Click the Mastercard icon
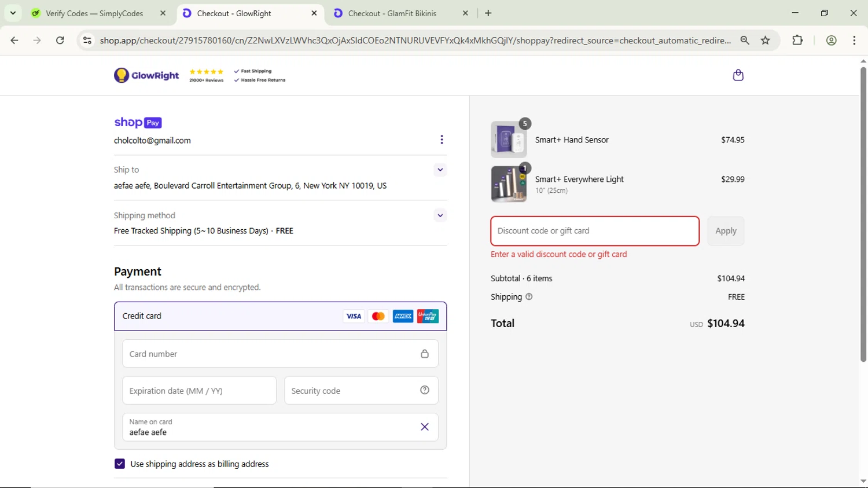The width and height of the screenshot is (868, 488). pos(378,316)
